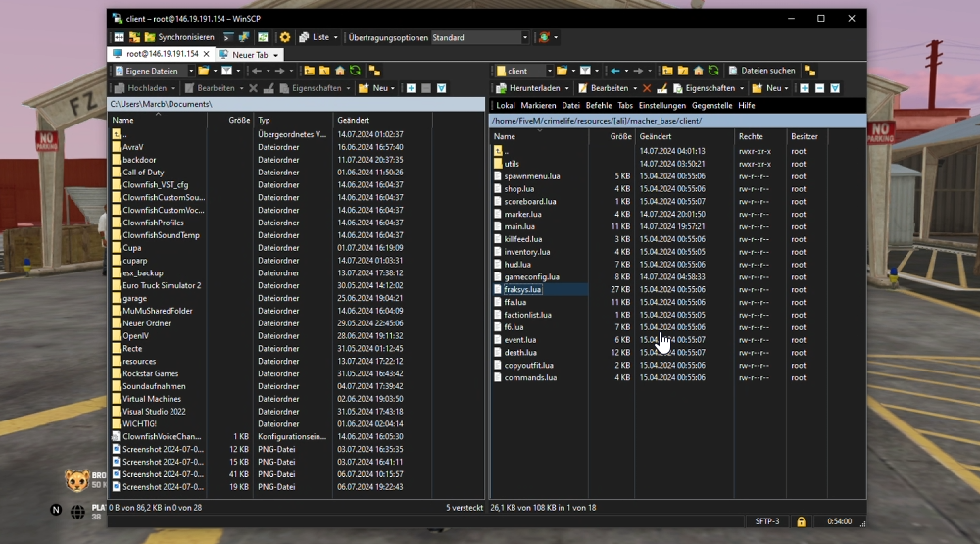
Task: Sort remote files by Rechte column header
Action: click(x=751, y=136)
